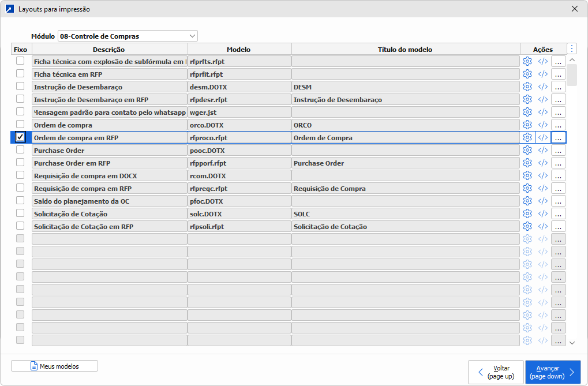The image size is (588, 386).
Task: Click ellipsis button on Requisição de compra em RFP row
Action: pyautogui.click(x=558, y=188)
